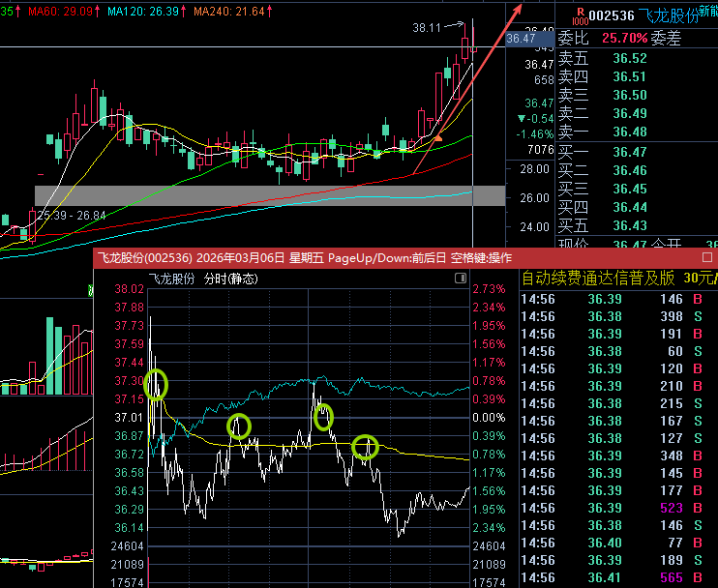Image resolution: width=718 pixels, height=588 pixels.
Task: Select the 卖五 ask row at 36.52
Action: pyautogui.click(x=637, y=58)
